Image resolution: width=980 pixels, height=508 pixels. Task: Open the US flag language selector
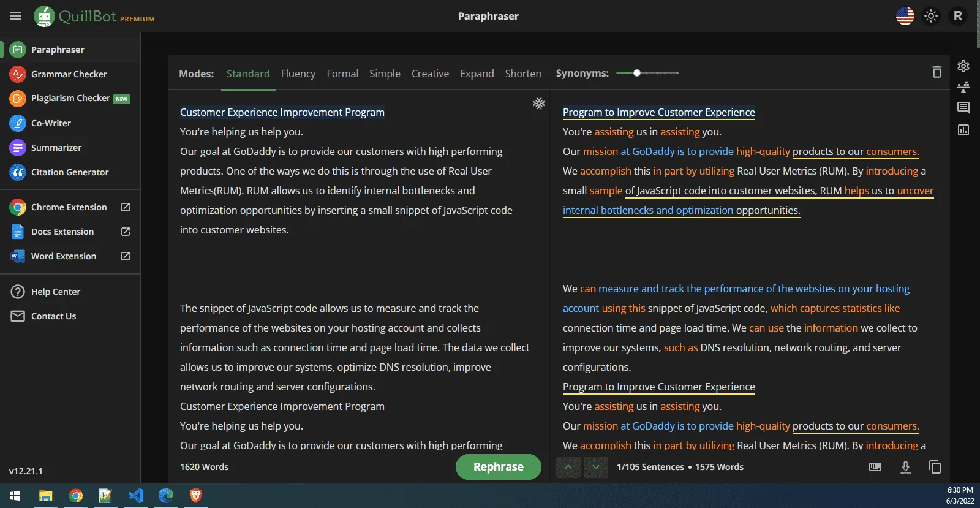click(x=905, y=16)
